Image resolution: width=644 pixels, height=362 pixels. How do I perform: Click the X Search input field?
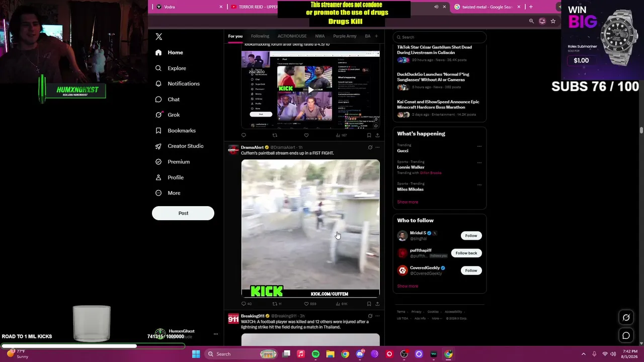pos(440,37)
